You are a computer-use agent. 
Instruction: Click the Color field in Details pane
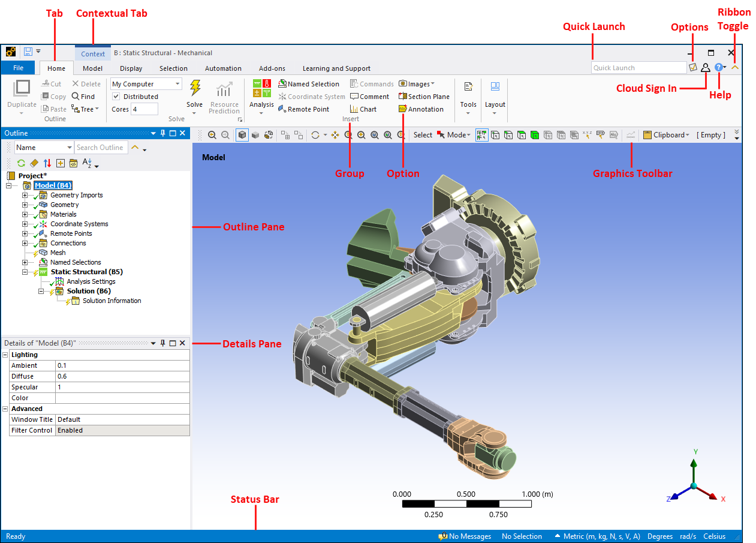(122, 398)
